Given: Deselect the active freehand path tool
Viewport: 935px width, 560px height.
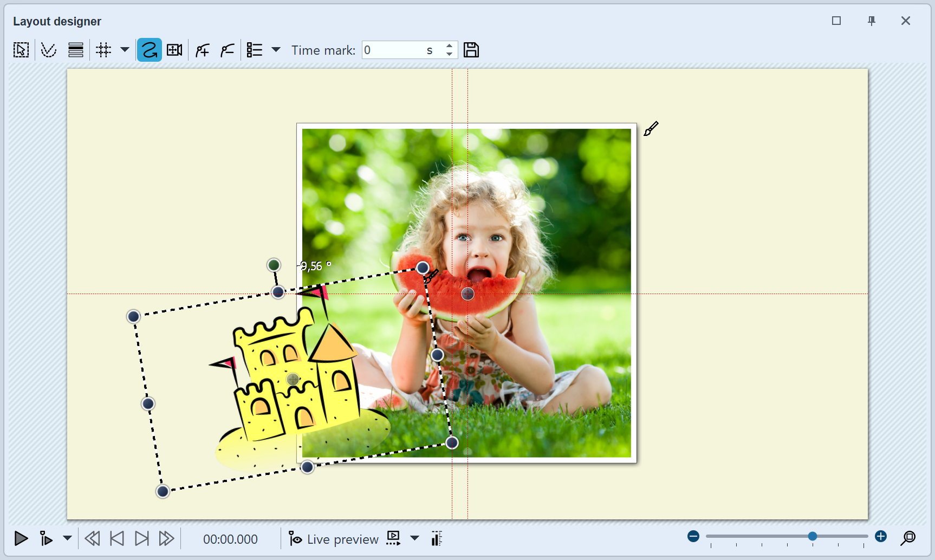Looking at the screenshot, I should point(149,49).
